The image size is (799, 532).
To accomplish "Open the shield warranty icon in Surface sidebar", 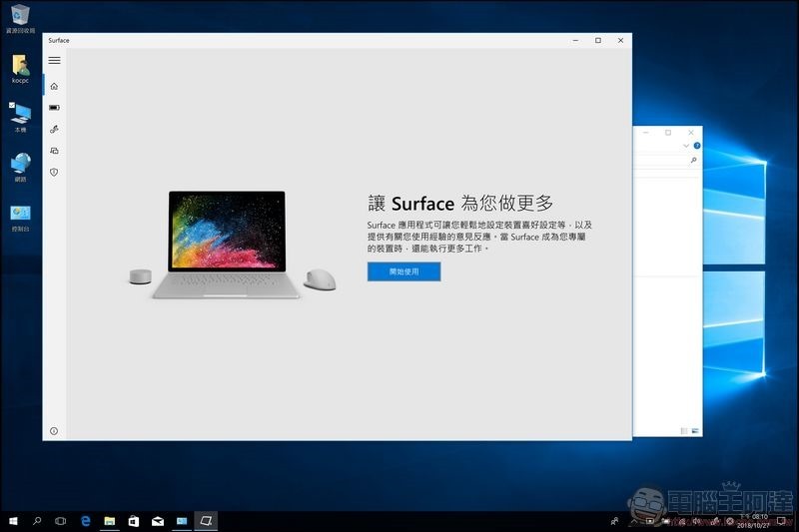I will point(54,172).
